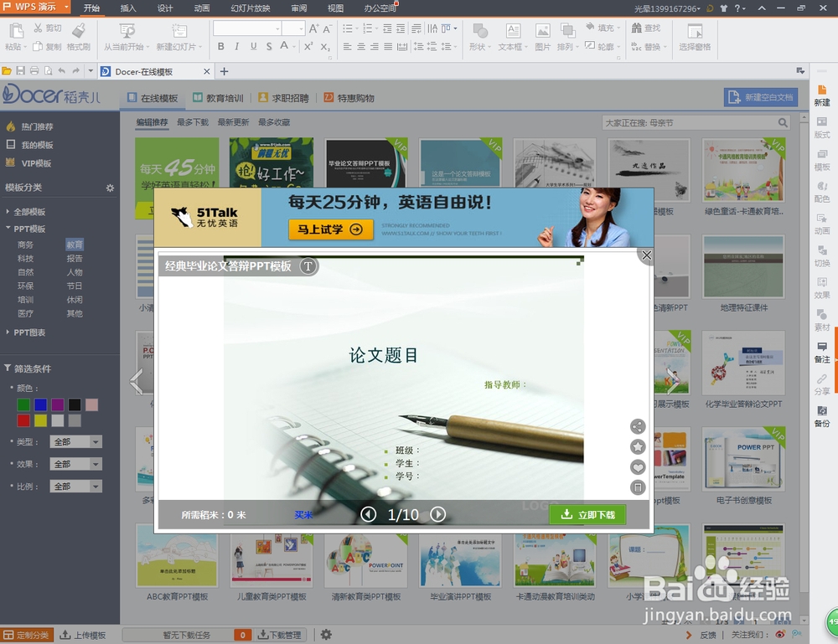Select the green color filter swatch
This screenshot has width=838, height=644.
click(23, 404)
